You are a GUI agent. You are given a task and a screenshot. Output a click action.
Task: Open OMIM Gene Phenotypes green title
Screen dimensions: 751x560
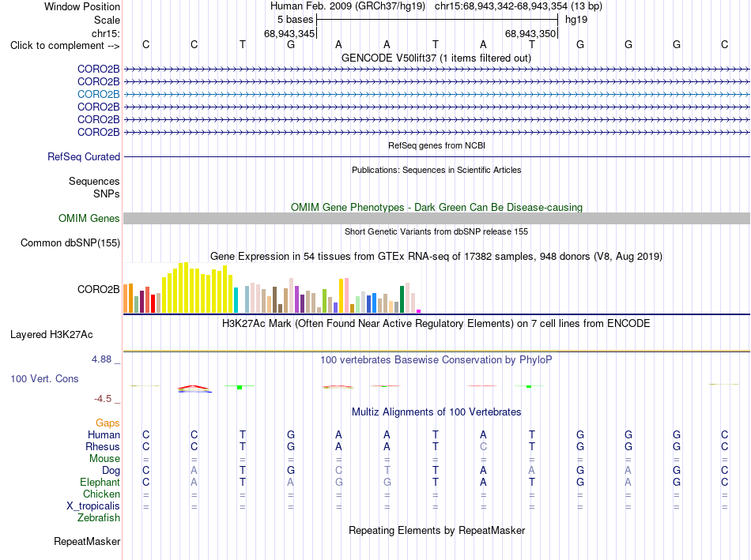click(436, 207)
